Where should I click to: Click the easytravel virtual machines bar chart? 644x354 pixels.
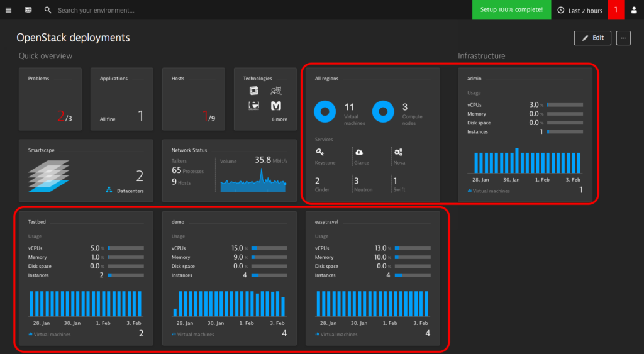372,304
